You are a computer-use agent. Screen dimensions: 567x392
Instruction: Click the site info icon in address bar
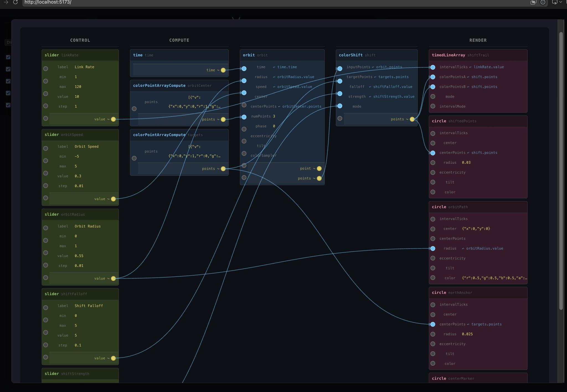point(543,2)
